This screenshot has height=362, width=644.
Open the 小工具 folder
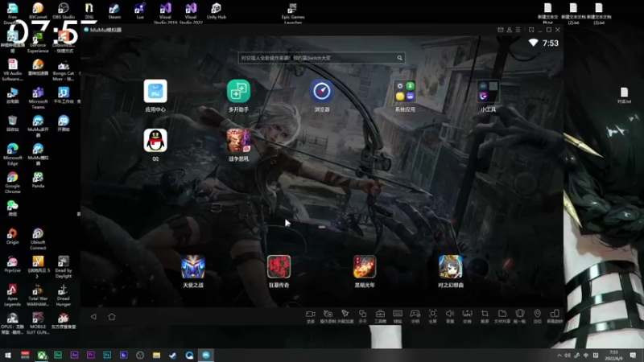coord(489,91)
